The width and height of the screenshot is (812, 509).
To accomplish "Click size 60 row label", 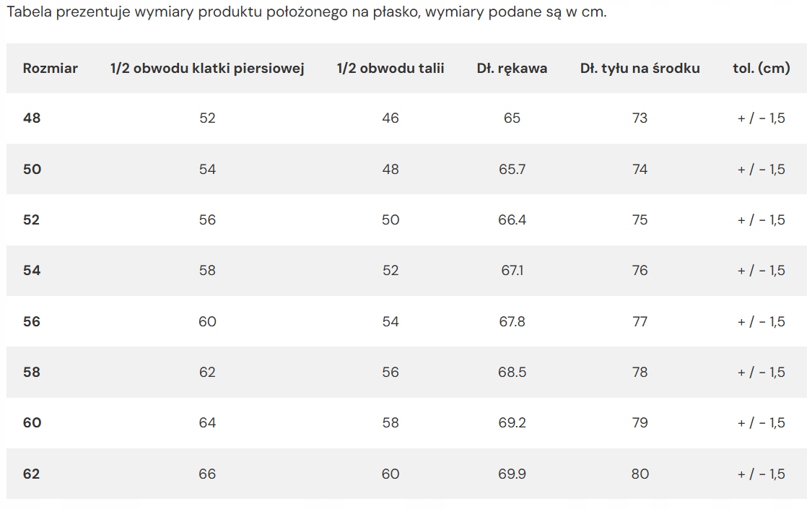I will click(x=32, y=423).
